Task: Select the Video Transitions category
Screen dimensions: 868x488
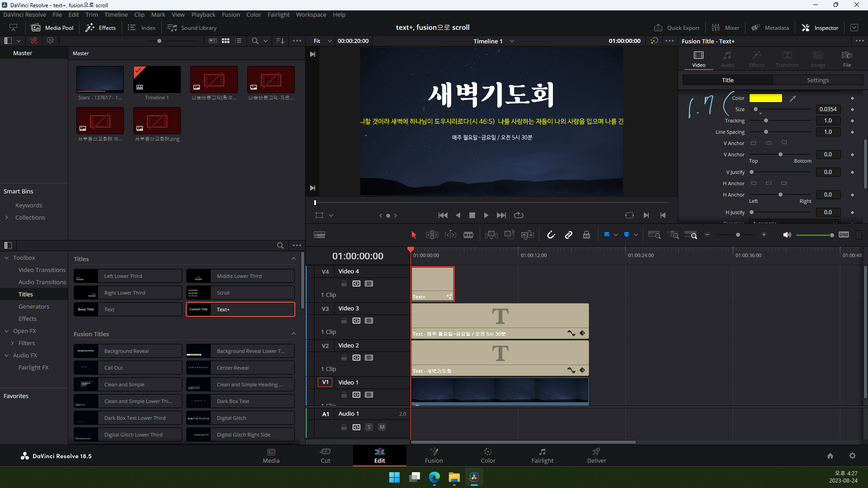Action: 42,270
